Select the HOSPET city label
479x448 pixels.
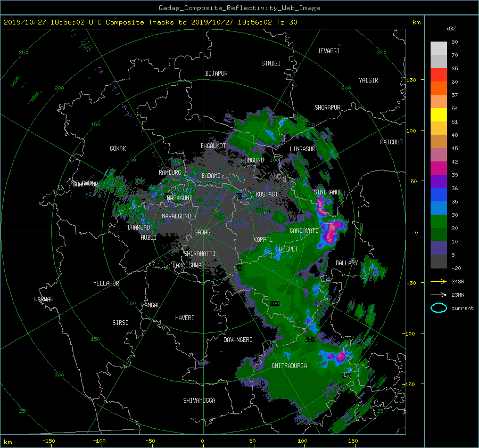(x=288, y=249)
